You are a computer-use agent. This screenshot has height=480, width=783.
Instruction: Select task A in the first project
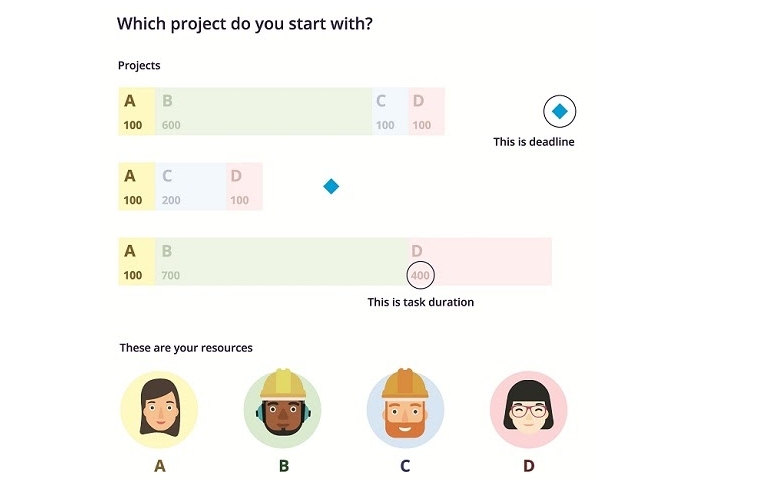[136, 111]
